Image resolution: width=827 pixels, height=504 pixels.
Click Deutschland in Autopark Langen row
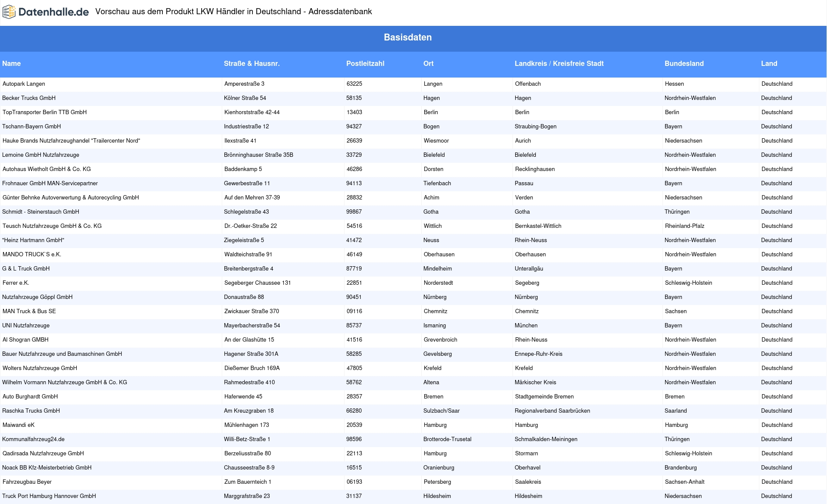777,84
